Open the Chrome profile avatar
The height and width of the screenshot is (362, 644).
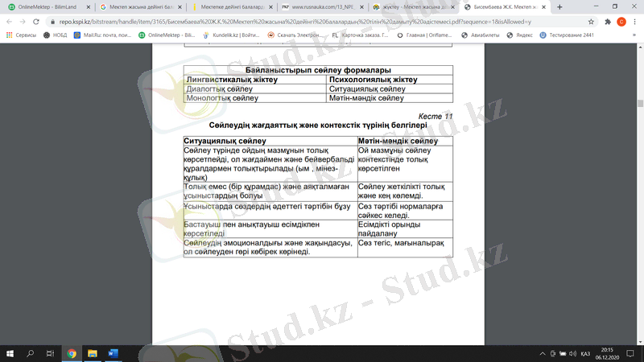click(x=621, y=22)
